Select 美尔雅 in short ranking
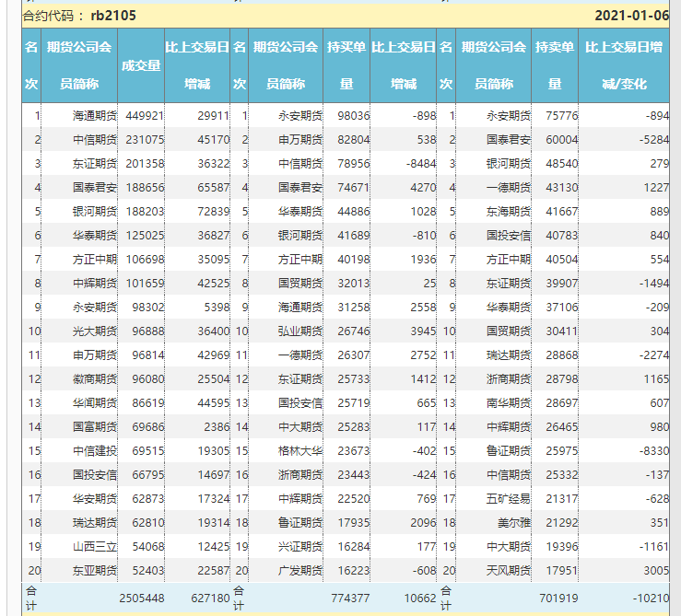The image size is (681, 616). (514, 522)
